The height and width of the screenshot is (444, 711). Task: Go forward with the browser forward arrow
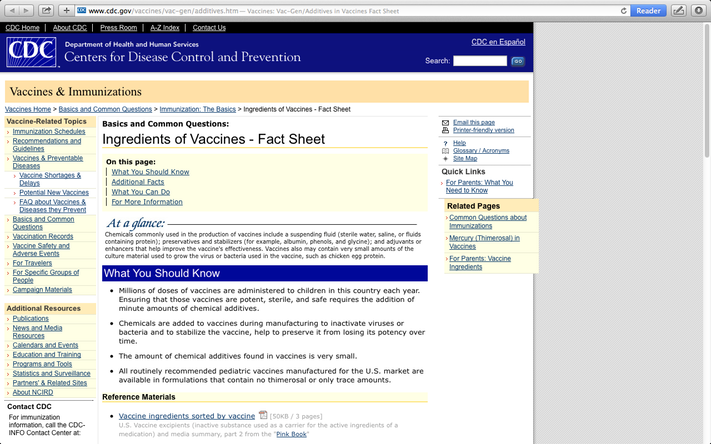point(26,10)
